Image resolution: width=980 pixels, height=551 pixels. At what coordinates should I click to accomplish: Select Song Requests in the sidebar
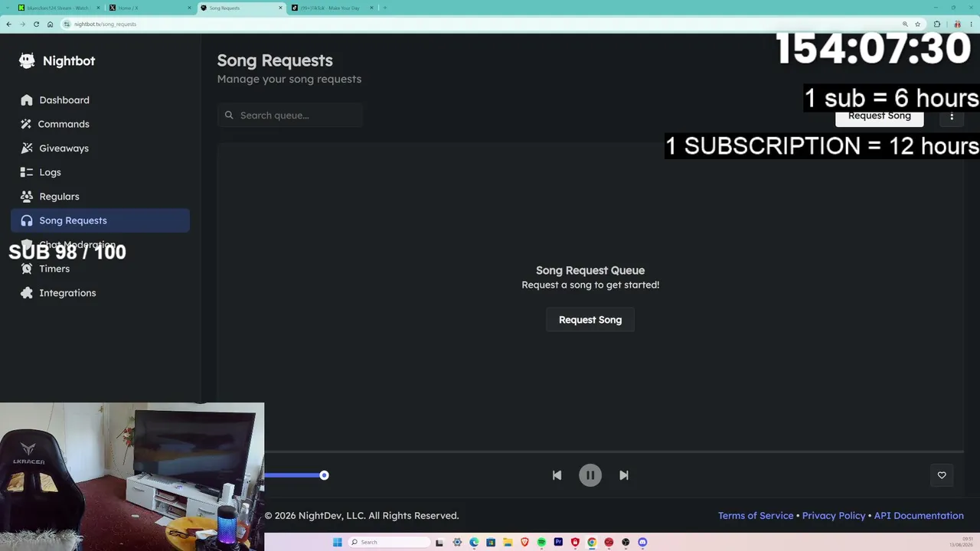coord(100,220)
